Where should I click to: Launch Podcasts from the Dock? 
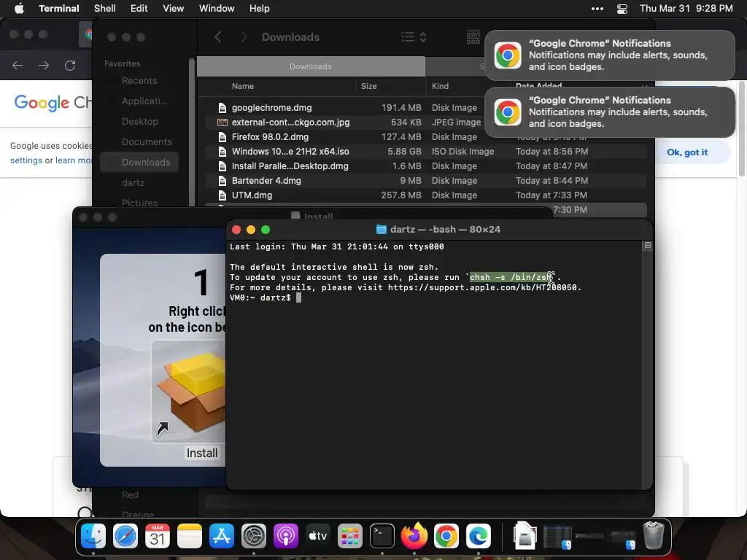(286, 536)
